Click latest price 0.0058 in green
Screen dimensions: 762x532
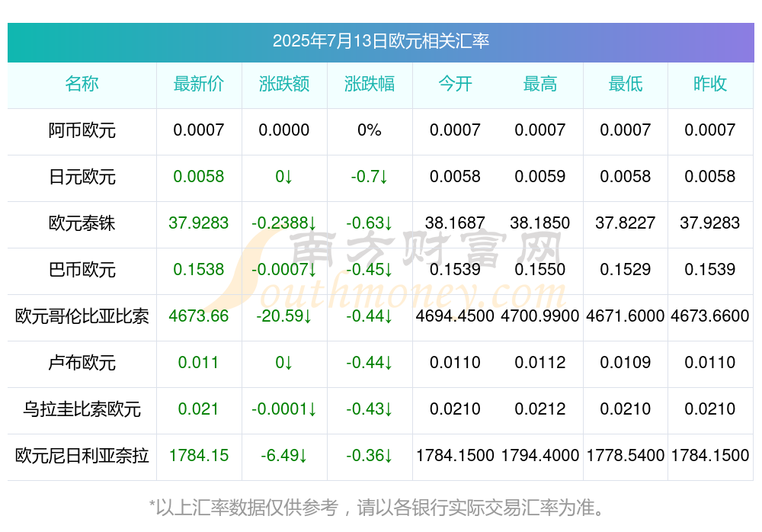[199, 177]
